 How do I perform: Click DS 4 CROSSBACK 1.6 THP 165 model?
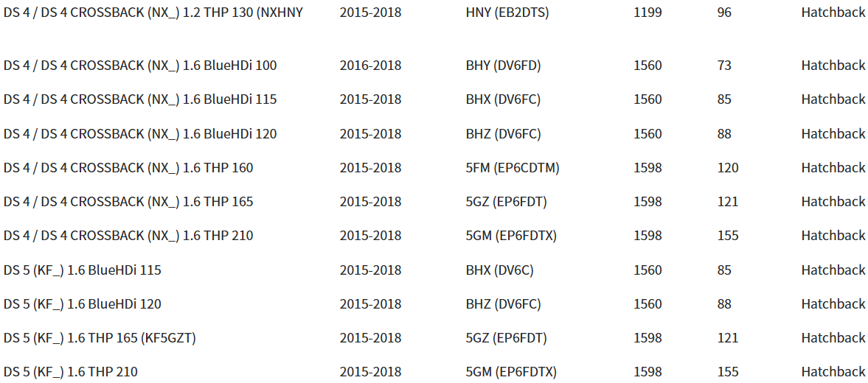click(x=128, y=202)
